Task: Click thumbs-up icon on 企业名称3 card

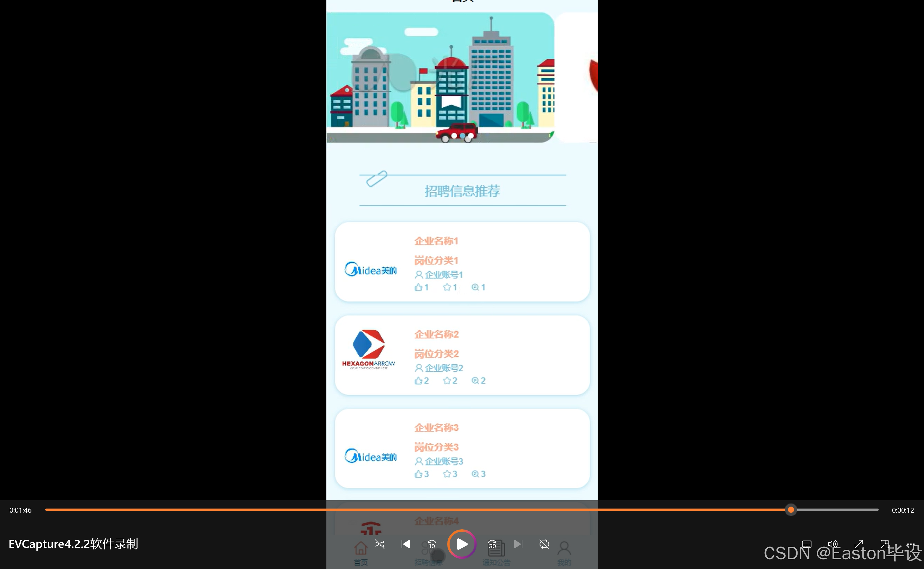Action: [x=418, y=474]
